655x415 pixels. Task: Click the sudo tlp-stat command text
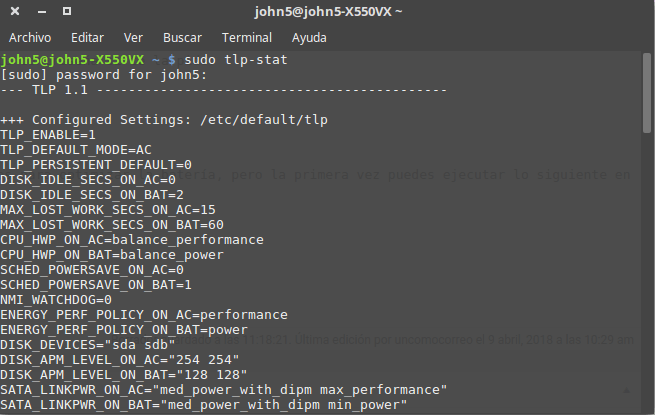[x=236, y=60]
